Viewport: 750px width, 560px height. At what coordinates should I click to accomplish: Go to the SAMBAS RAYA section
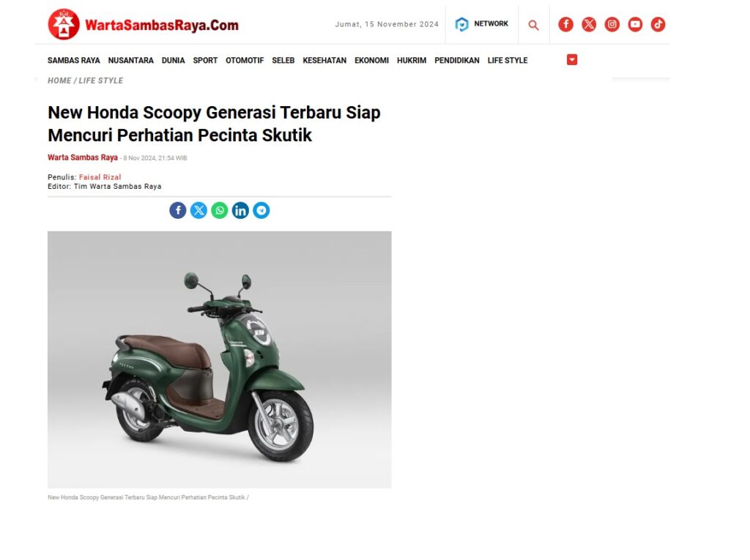(74, 61)
